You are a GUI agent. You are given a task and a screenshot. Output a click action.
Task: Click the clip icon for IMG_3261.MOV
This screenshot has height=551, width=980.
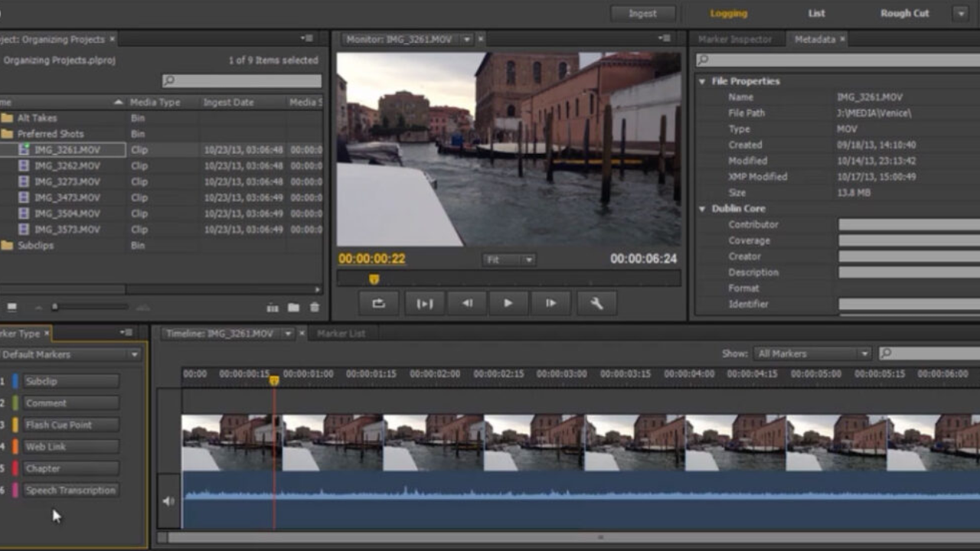[24, 150]
